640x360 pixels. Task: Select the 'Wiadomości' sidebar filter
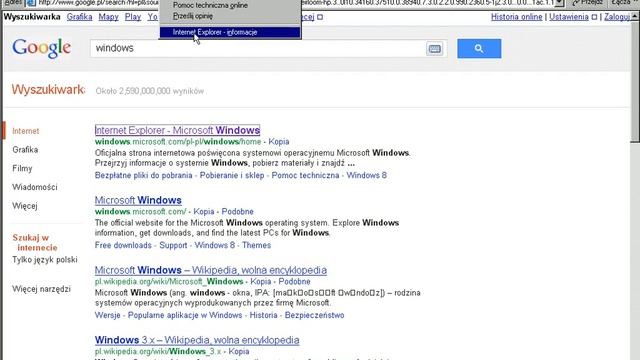coord(35,187)
